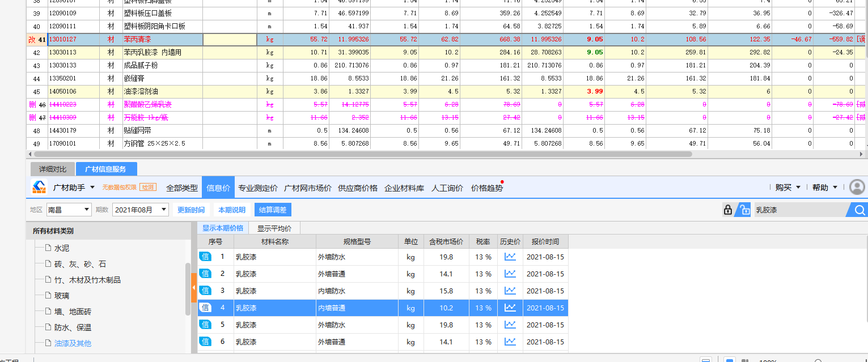Select the 人工询价 menu item
Screen dimensions: 868x362
[447, 188]
